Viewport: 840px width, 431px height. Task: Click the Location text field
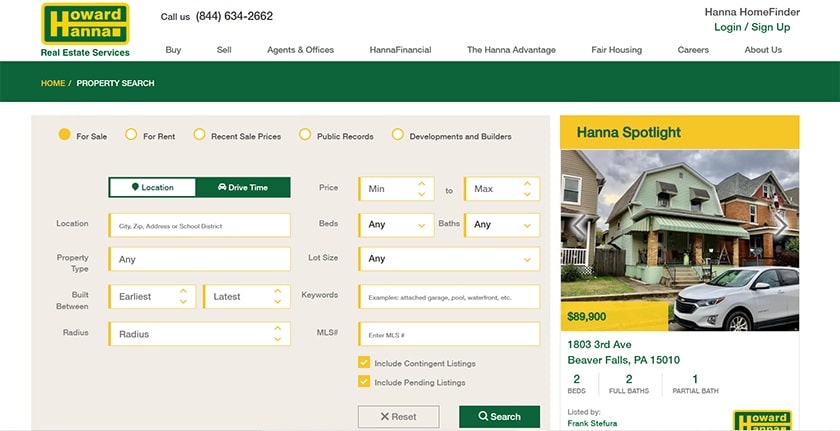point(199,225)
